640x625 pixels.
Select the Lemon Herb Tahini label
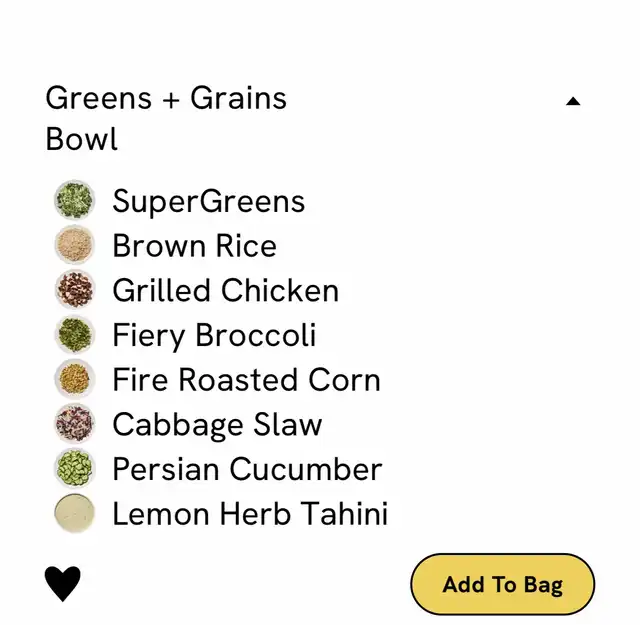(250, 514)
